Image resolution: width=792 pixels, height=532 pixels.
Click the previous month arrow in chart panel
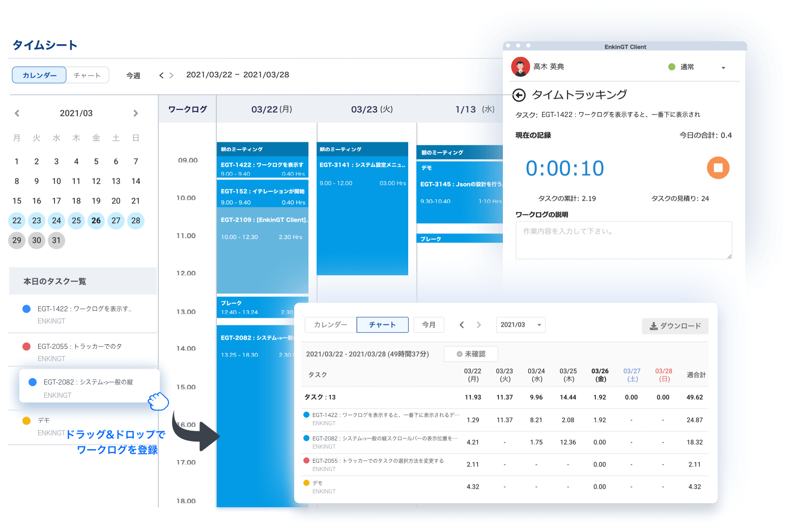[462, 325]
